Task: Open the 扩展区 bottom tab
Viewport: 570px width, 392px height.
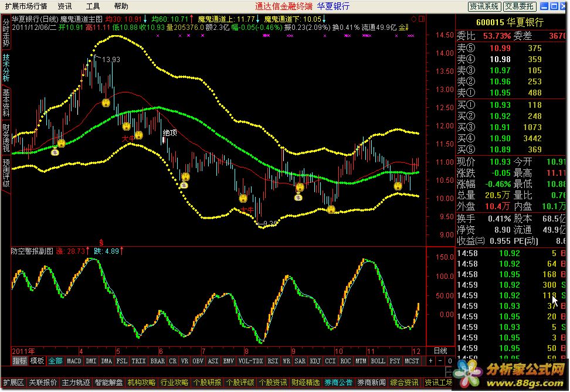Action: coord(13,383)
